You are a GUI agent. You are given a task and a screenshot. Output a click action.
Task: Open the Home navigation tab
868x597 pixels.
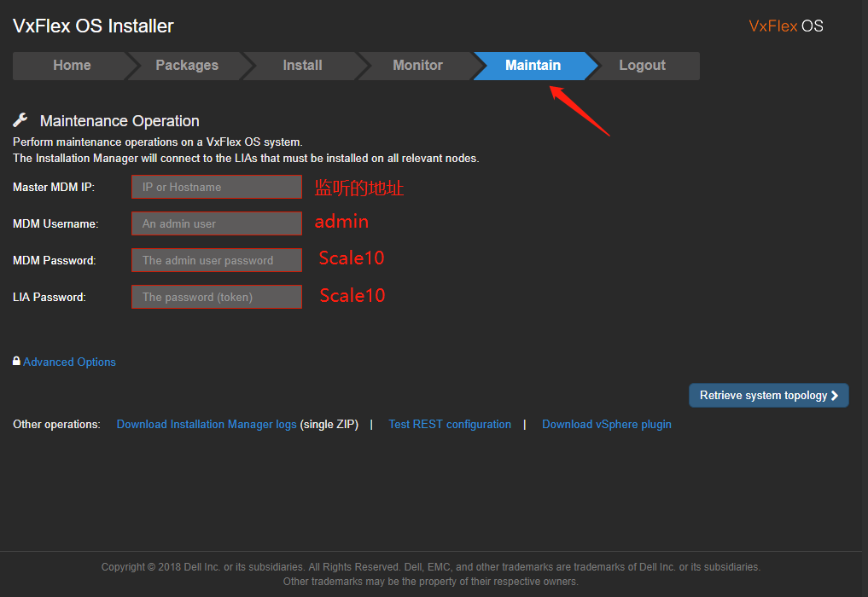[x=72, y=66]
